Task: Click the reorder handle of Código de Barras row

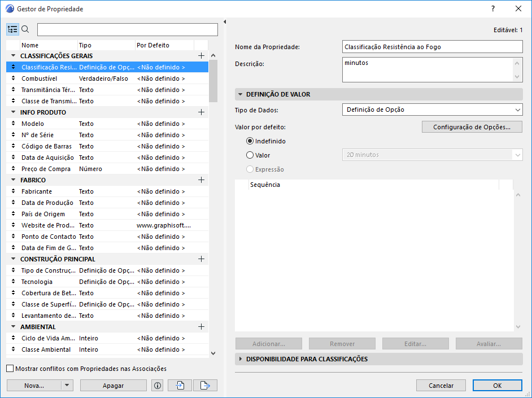Action: [13, 146]
